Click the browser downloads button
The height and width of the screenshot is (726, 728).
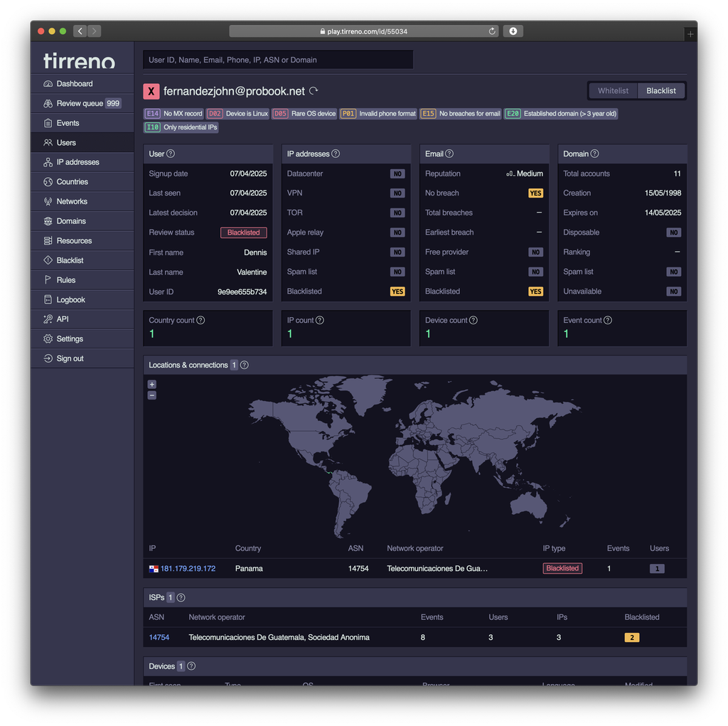pyautogui.click(x=513, y=31)
